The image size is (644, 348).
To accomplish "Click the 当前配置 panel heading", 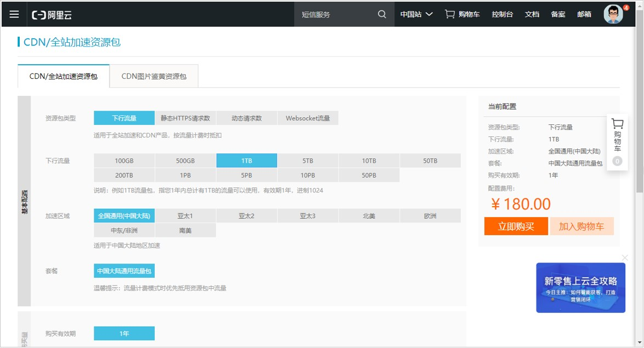I will click(502, 107).
